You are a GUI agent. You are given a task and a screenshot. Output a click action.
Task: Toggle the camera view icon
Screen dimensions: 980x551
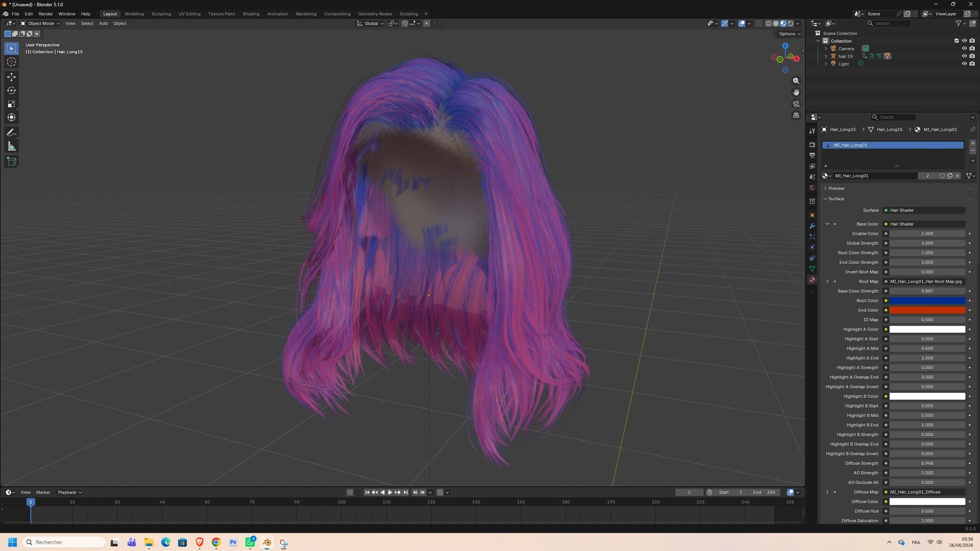coord(796,104)
